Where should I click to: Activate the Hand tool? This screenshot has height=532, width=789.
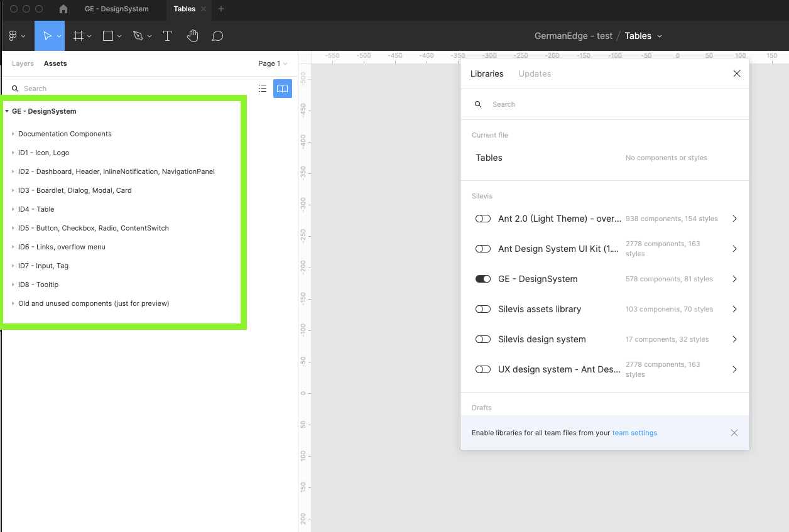click(192, 36)
